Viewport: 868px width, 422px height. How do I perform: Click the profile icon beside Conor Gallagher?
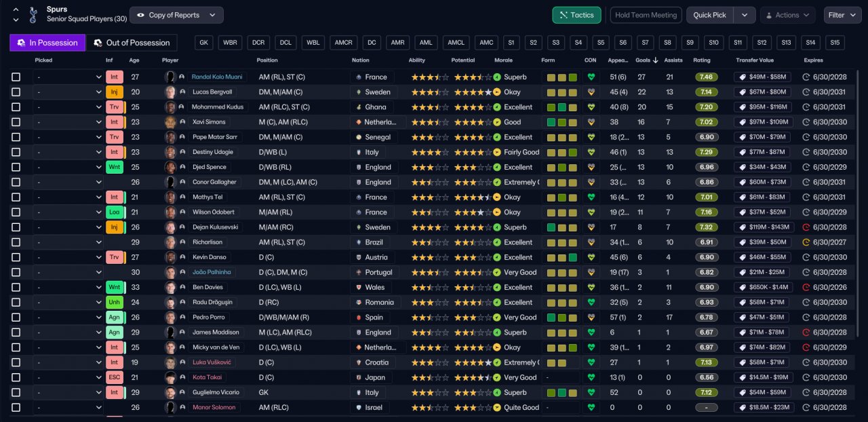pyautogui.click(x=182, y=182)
